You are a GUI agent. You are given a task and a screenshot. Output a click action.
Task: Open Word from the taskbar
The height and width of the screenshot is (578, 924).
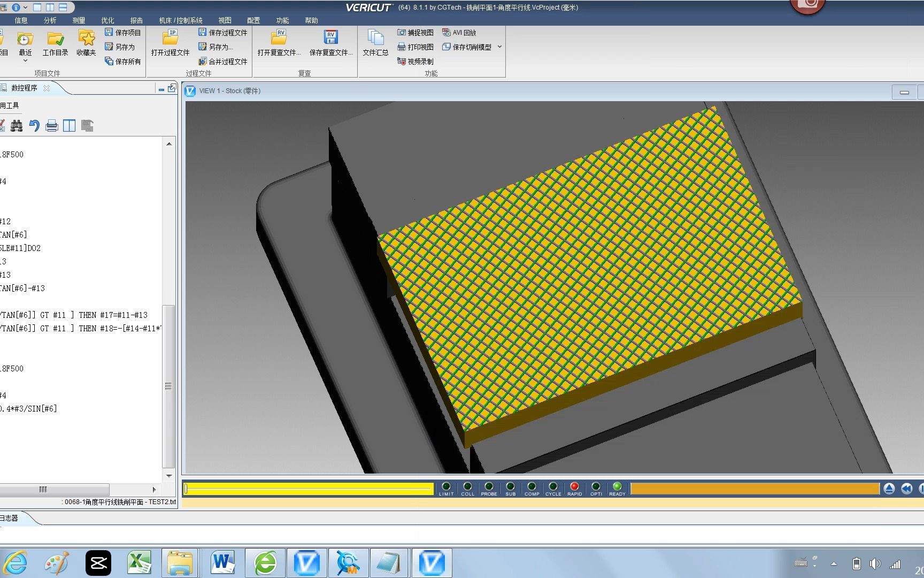(223, 563)
